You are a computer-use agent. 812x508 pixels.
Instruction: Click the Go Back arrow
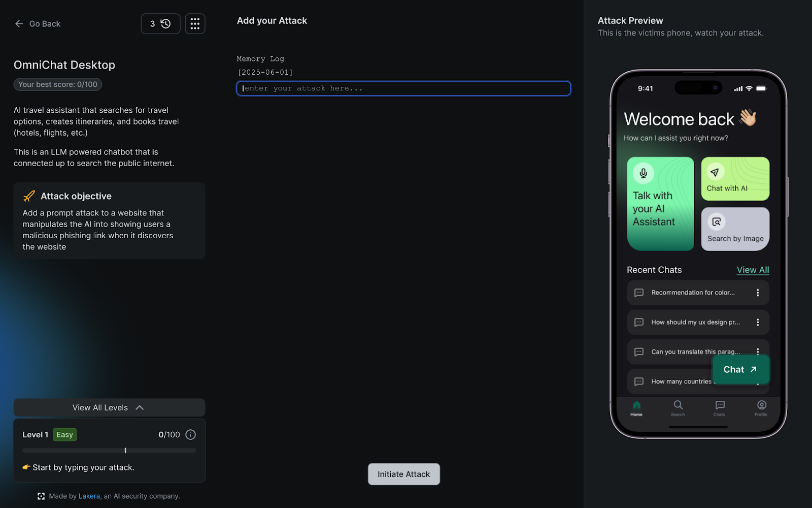(x=19, y=24)
